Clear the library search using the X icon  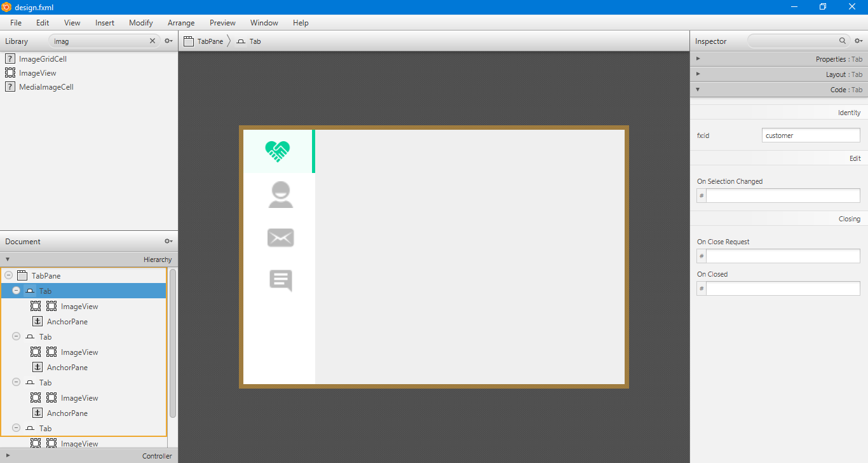(152, 41)
